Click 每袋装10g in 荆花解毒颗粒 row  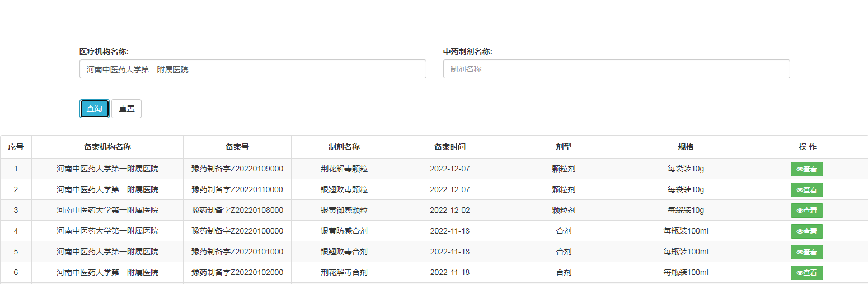click(686, 169)
